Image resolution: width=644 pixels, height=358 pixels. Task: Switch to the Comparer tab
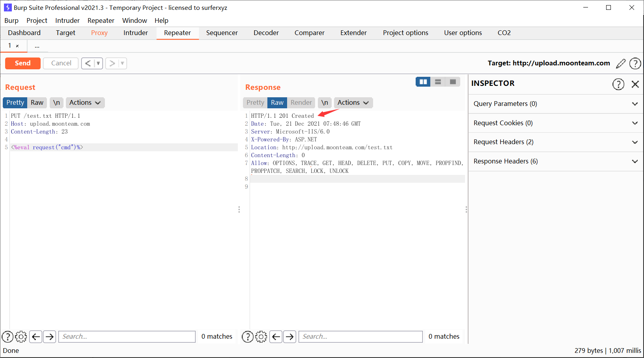tap(310, 33)
